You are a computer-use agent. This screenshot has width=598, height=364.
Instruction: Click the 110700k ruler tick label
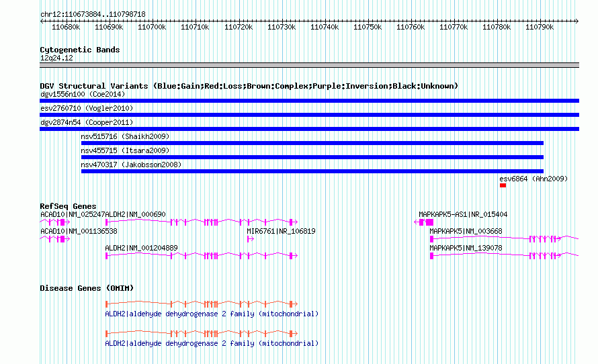tap(152, 28)
